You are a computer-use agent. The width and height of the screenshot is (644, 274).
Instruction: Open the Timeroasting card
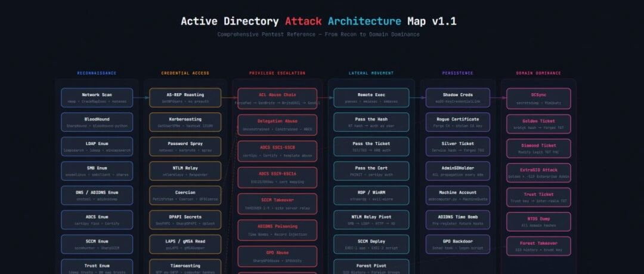pyautogui.click(x=185, y=267)
